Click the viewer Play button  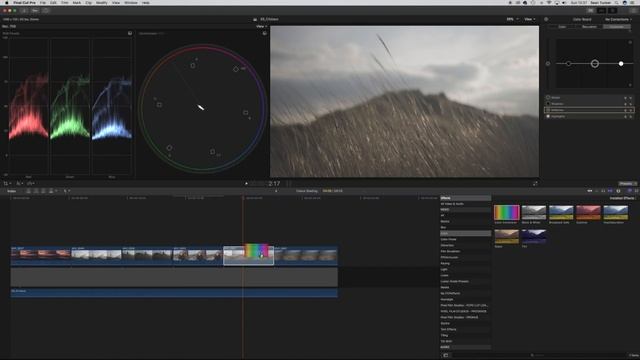pyautogui.click(x=246, y=184)
